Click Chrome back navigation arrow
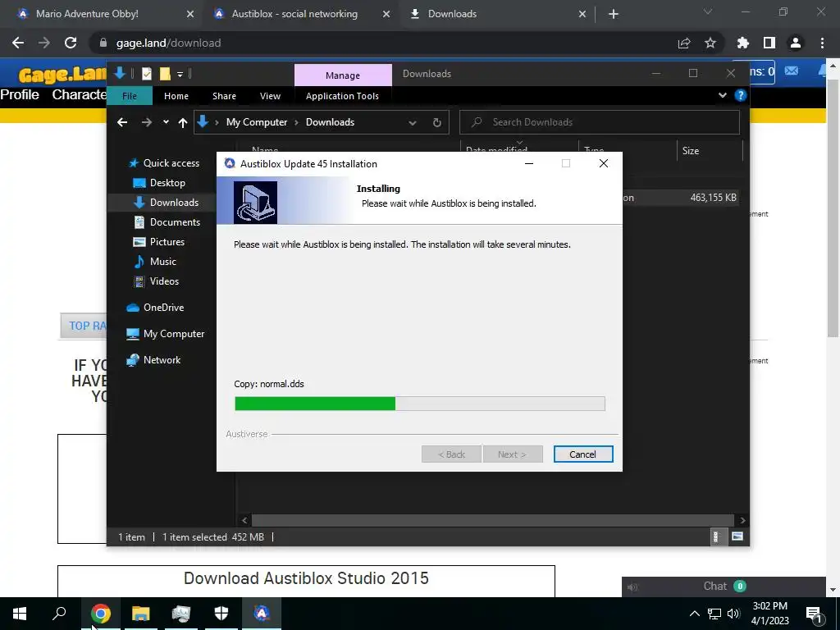 18,43
